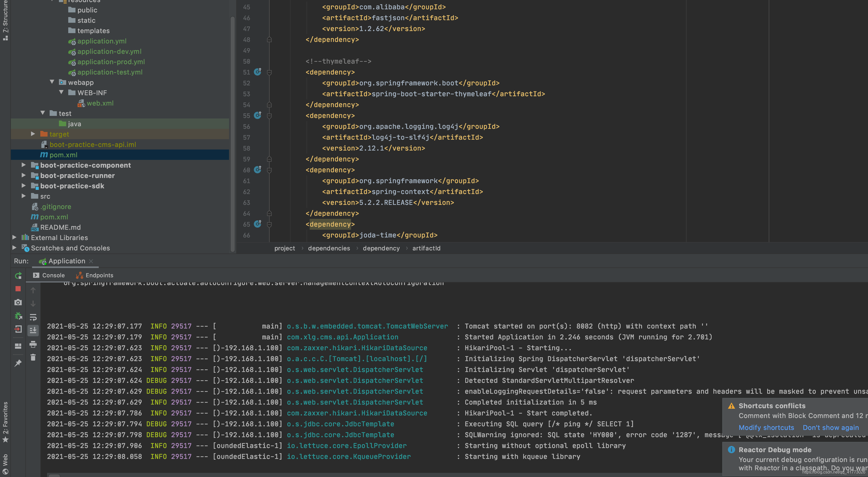Expand Scratches and Consoles

(x=14, y=248)
